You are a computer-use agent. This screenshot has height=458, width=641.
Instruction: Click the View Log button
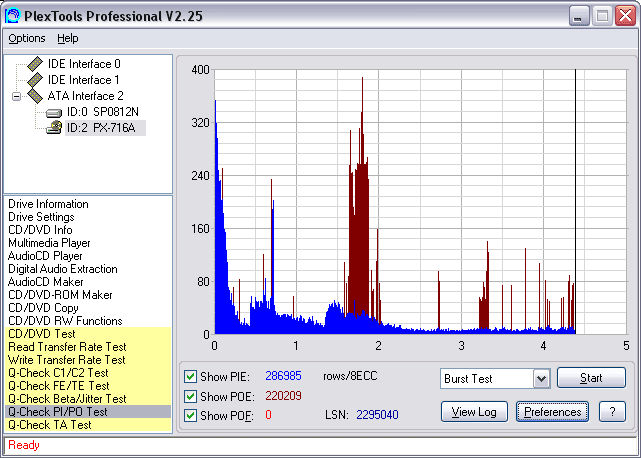(474, 412)
